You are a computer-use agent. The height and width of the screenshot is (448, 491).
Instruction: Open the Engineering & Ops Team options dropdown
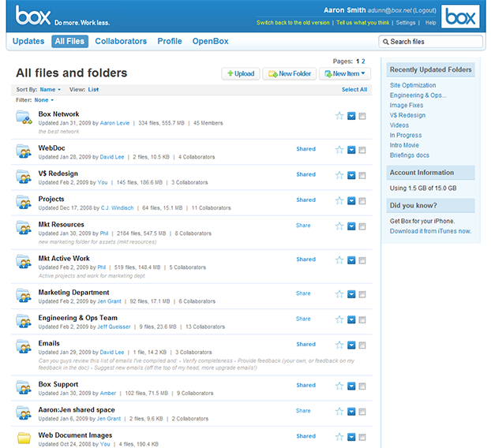[351, 319]
